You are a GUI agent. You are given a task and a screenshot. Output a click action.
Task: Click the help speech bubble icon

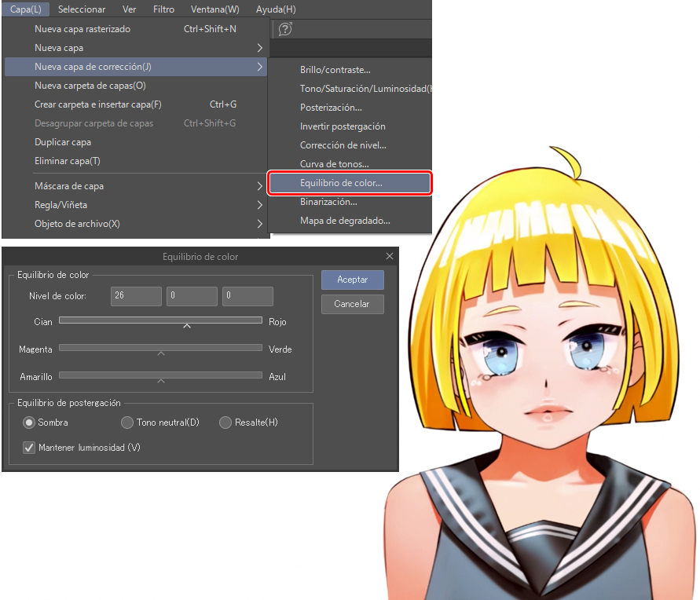tap(285, 29)
